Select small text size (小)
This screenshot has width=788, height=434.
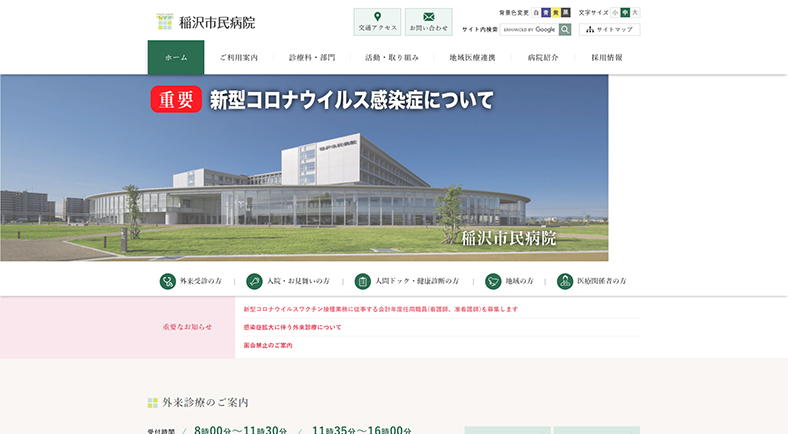click(x=615, y=13)
